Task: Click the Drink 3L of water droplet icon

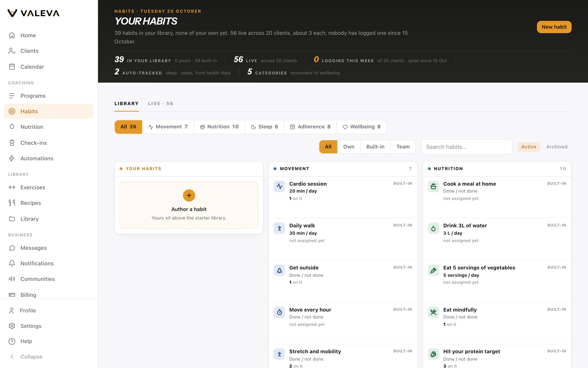Action: (x=433, y=228)
